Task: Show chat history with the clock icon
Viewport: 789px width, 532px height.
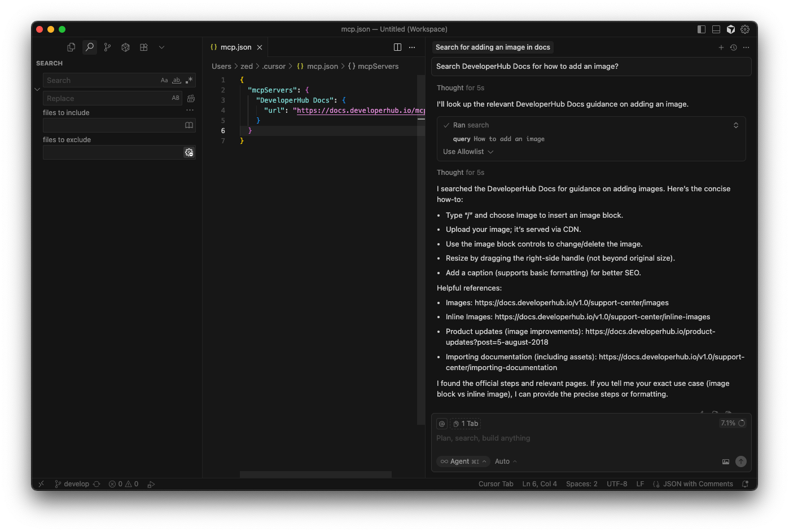Action: 733,47
